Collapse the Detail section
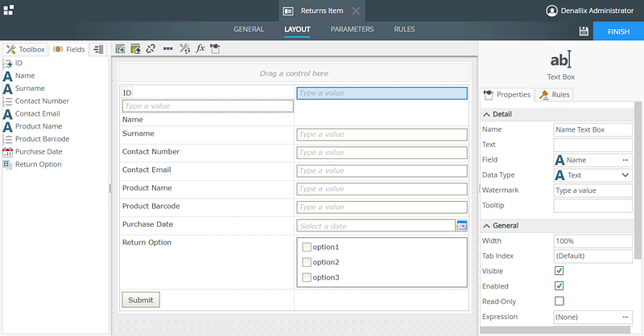This screenshot has height=336, width=644. pos(486,114)
